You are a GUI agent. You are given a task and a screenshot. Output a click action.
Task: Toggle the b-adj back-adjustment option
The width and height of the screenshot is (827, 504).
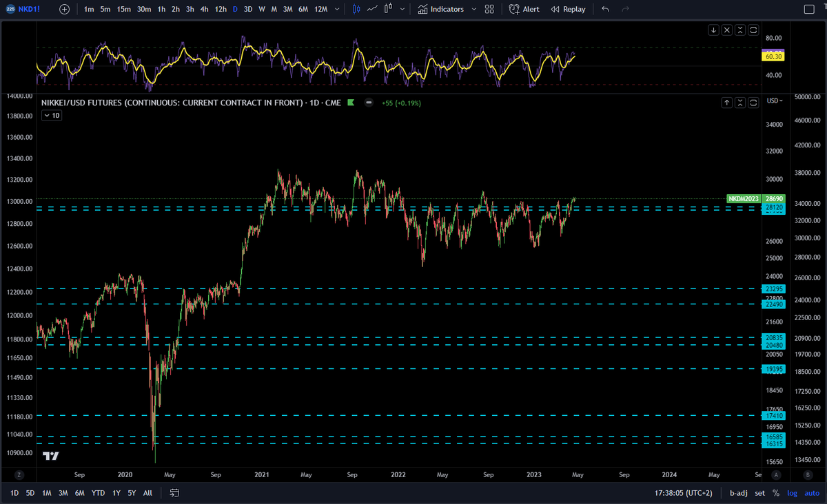[739, 493]
